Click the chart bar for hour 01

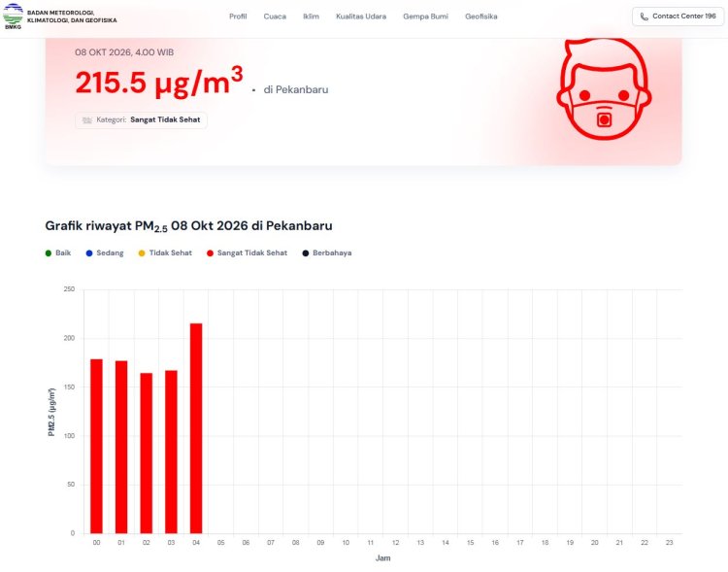(x=121, y=447)
